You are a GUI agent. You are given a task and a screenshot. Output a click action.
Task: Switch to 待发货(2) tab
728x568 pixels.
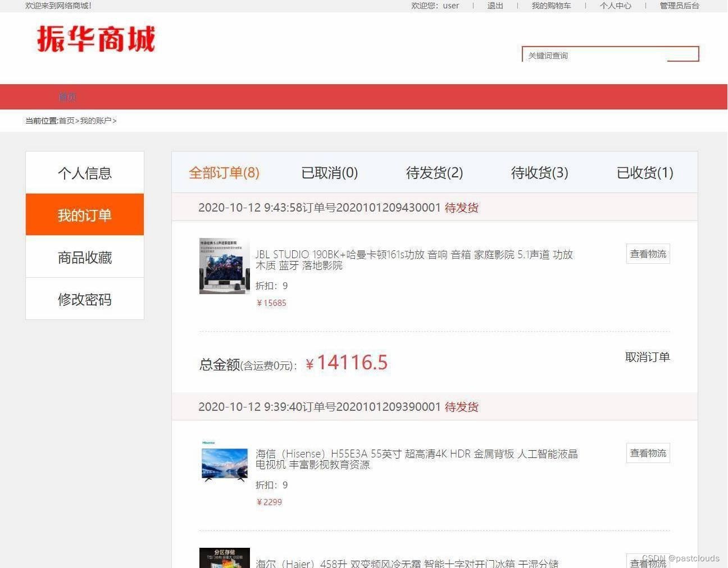coord(434,173)
